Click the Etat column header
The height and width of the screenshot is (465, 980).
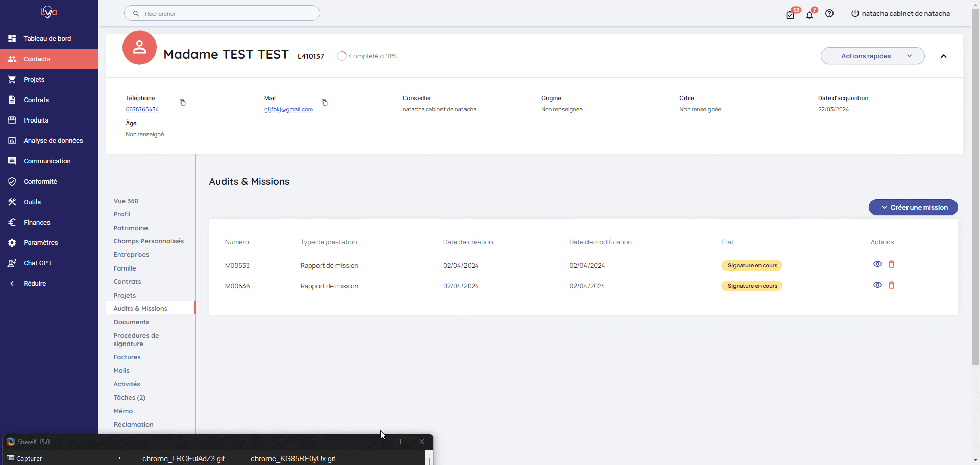[727, 242]
